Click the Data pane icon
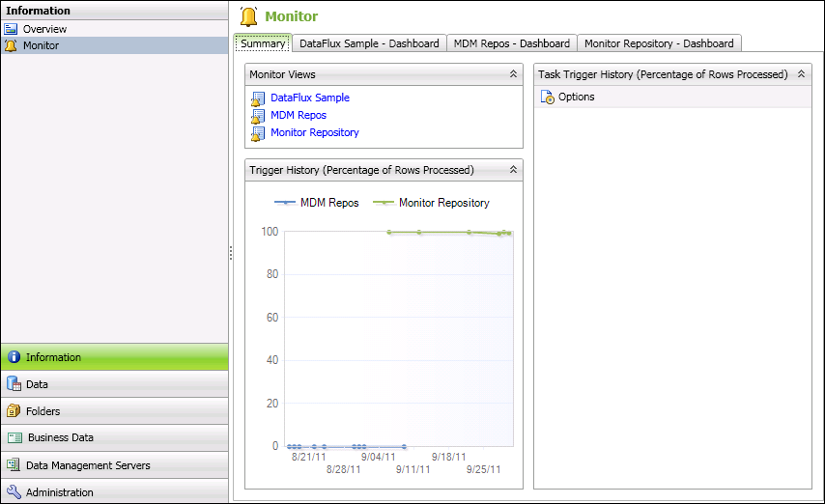Image resolution: width=825 pixels, height=504 pixels. (x=14, y=384)
